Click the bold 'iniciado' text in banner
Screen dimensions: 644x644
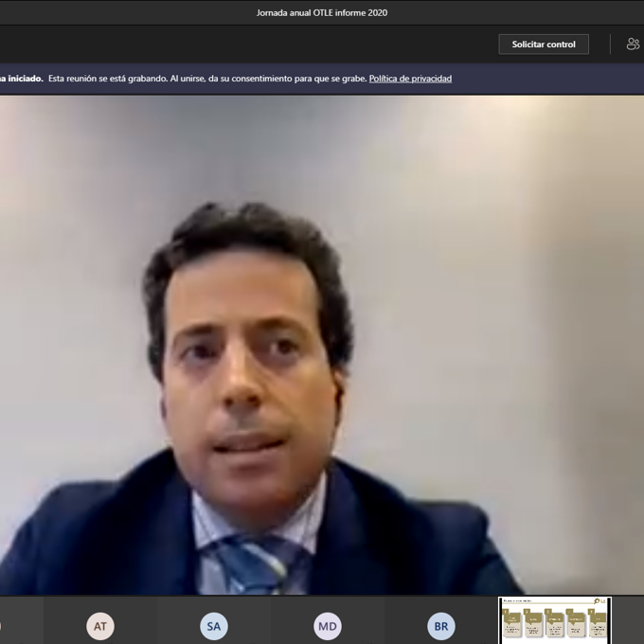coord(23,79)
